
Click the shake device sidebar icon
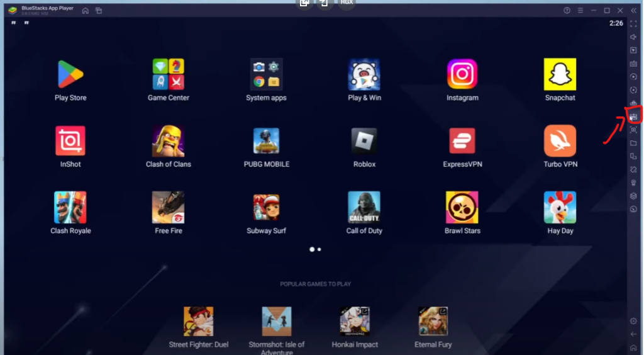click(633, 169)
